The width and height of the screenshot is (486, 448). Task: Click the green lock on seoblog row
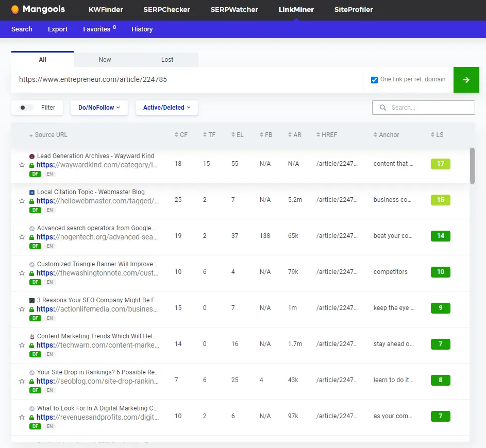point(31,382)
